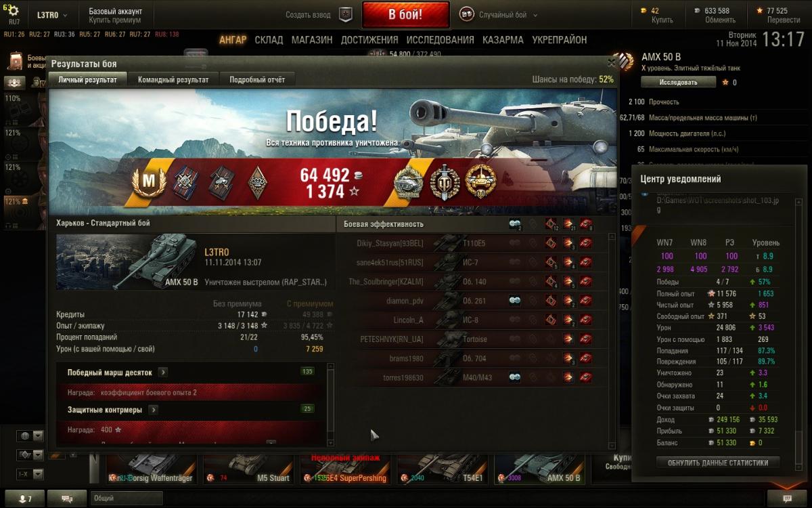Open the Random battle mode dropdown
Screen dimensions: 812x508
pos(499,14)
